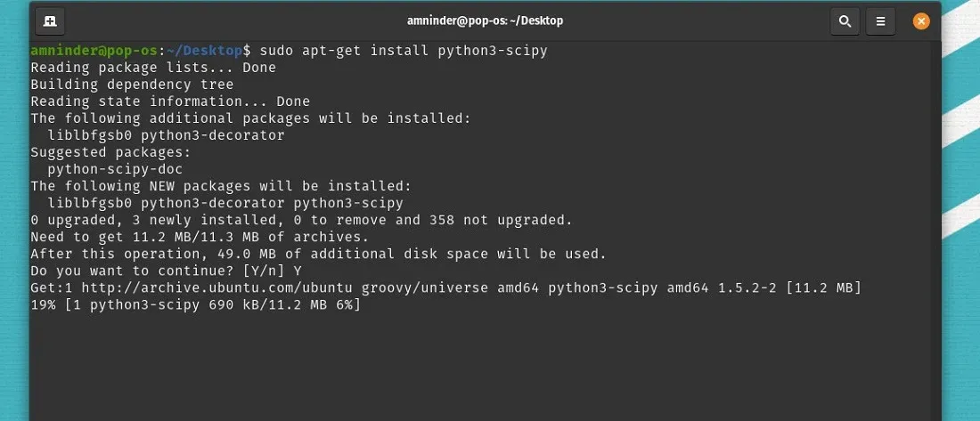This screenshot has height=421, width=980.
Task: Click the python3-scipy argument in the command
Action: [x=493, y=51]
